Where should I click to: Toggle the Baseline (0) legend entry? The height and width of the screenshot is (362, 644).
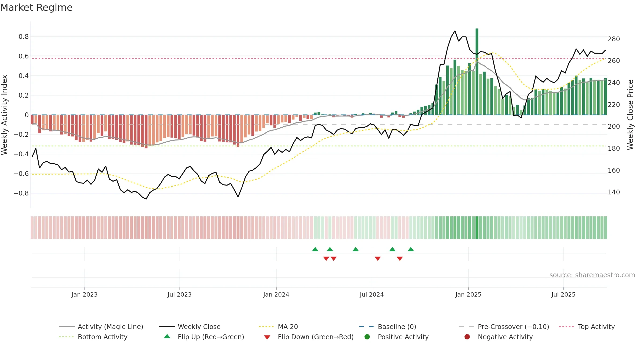coord(387,327)
